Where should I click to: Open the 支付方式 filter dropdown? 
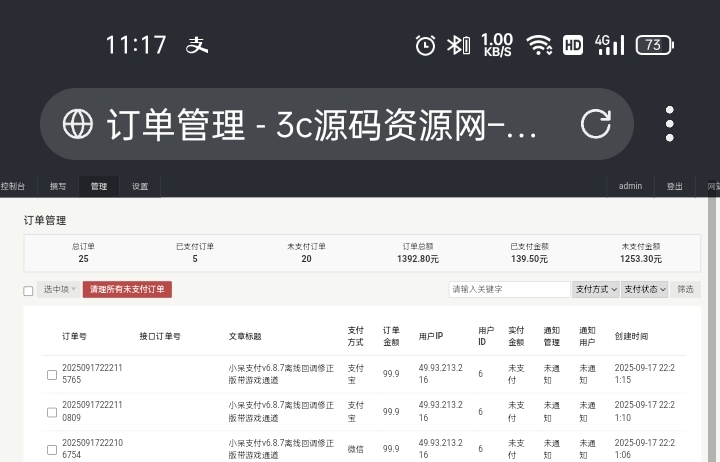[x=596, y=289]
